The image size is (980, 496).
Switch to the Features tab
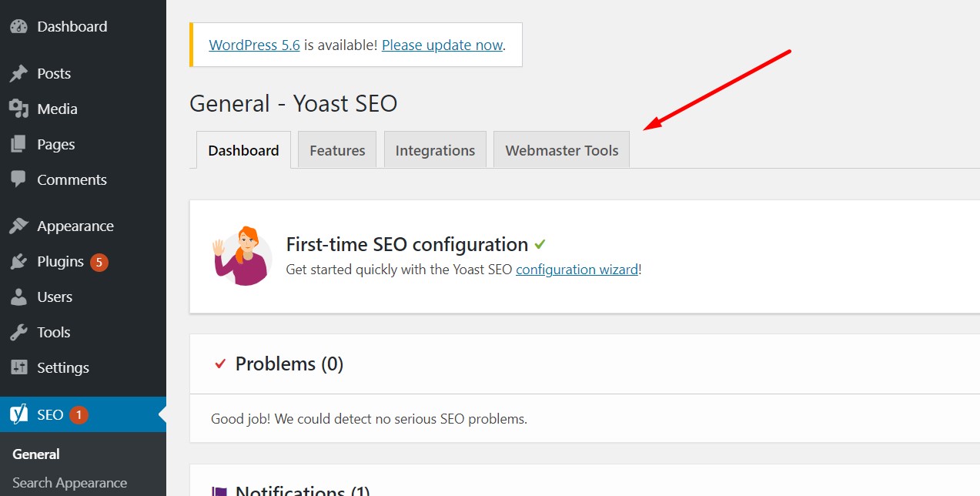tap(336, 150)
